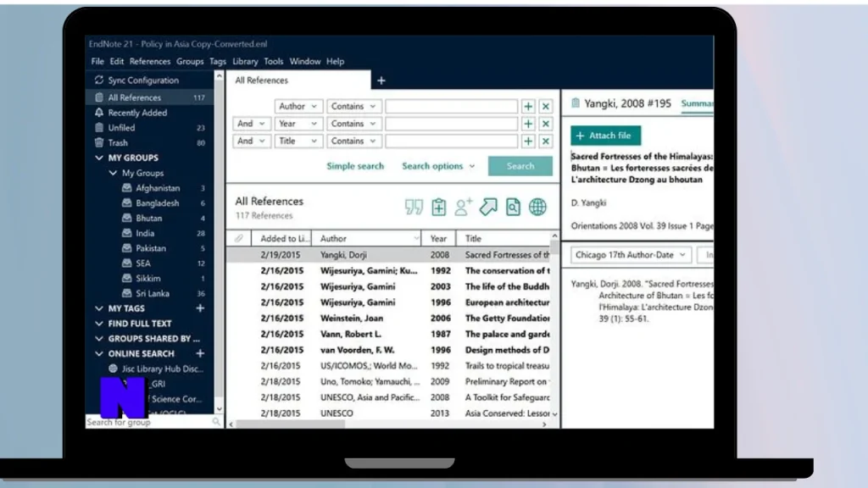Select the Weinstein, Joan 2006 reference
868x488 pixels.
(x=388, y=319)
